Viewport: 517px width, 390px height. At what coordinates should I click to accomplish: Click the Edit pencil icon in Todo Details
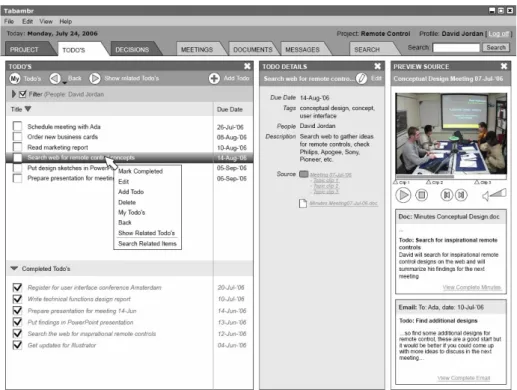(361, 79)
